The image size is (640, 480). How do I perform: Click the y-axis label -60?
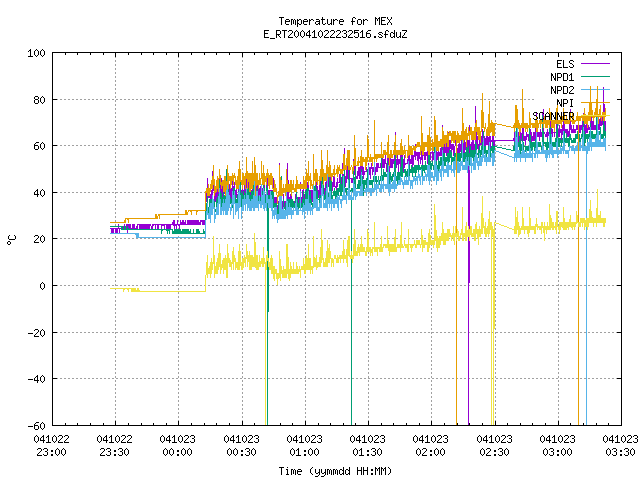click(x=36, y=426)
